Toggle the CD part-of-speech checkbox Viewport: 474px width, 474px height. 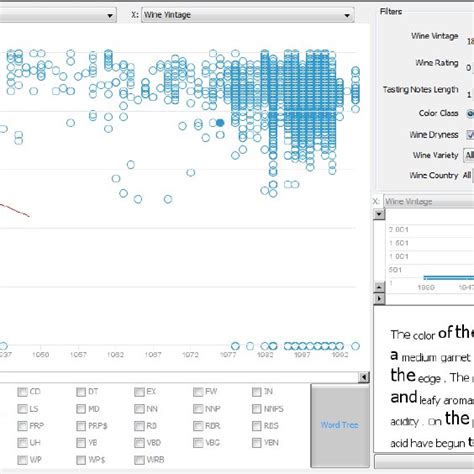pos(22,392)
